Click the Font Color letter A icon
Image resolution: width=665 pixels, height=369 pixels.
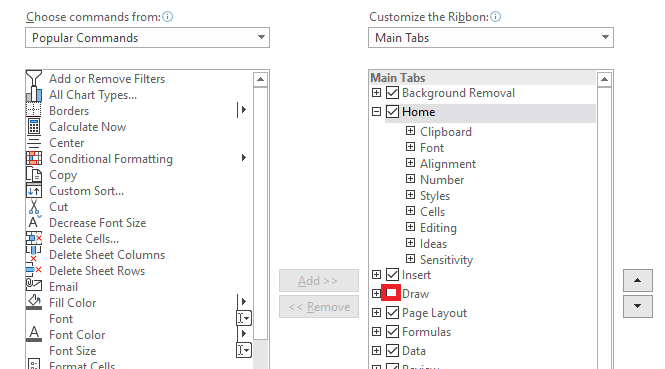coord(34,335)
